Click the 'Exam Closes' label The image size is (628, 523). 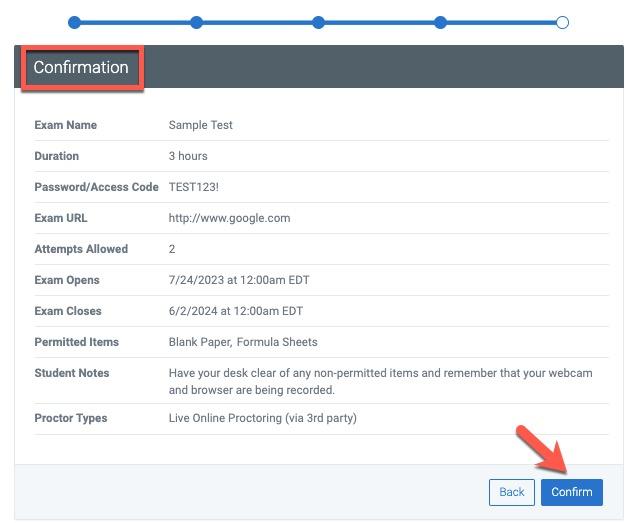tap(68, 311)
